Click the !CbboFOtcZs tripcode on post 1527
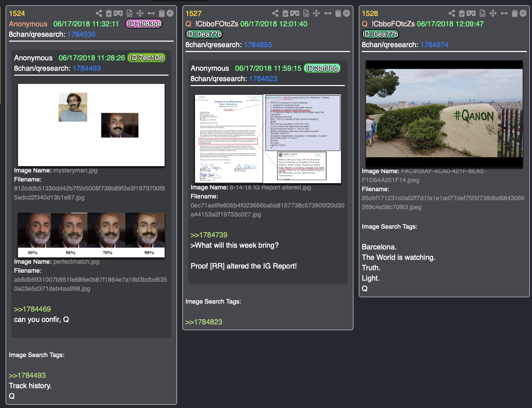Screen dimensions: 532x408 [x=217, y=24]
